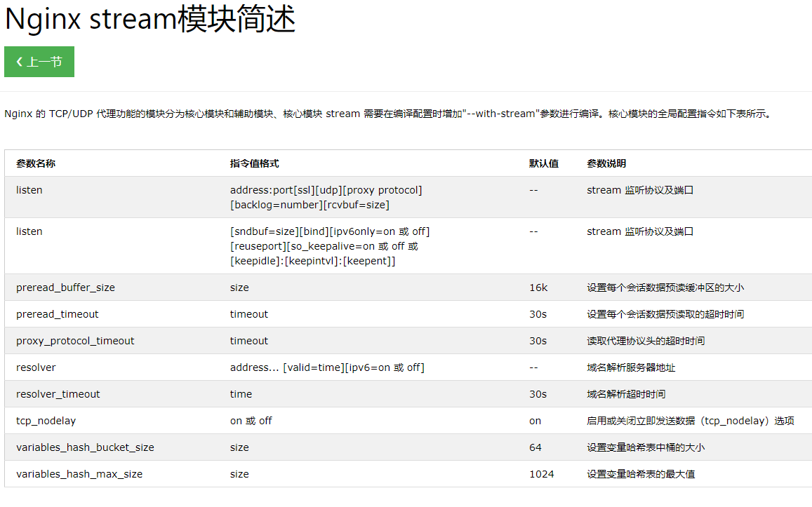Click the address... [valid=time] resolver format cell
The width and height of the screenshot is (812, 507).
pos(327,367)
